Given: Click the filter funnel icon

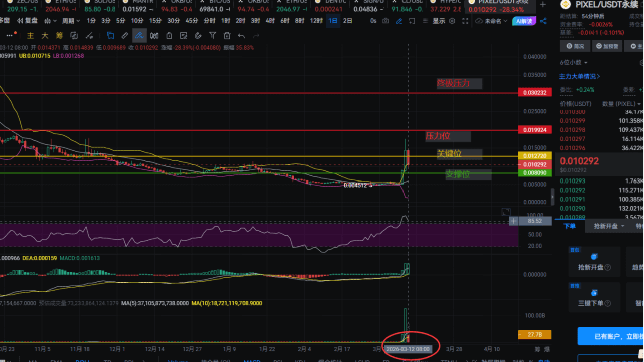Looking at the screenshot, I should coord(213,36).
